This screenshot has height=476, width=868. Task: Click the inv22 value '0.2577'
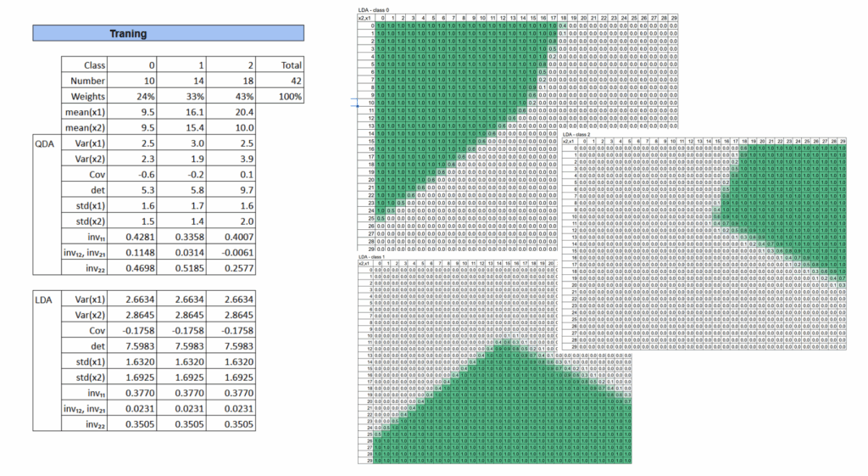[231, 267]
